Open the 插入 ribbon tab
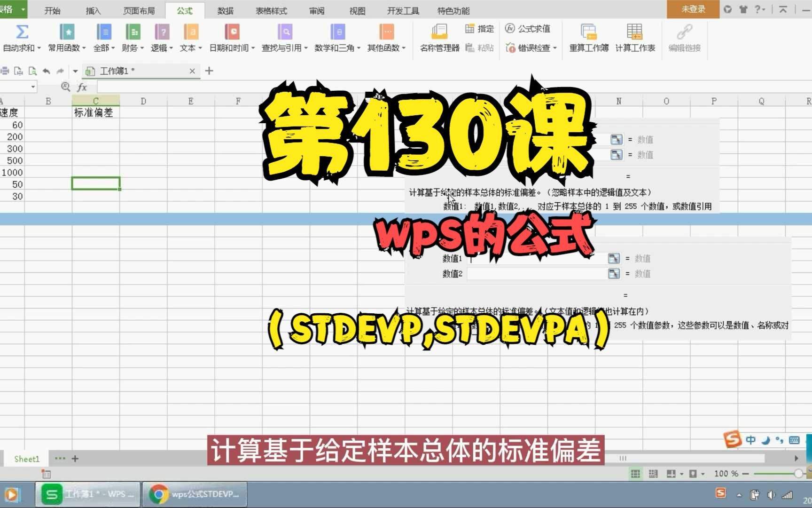This screenshot has width=812, height=508. click(93, 10)
